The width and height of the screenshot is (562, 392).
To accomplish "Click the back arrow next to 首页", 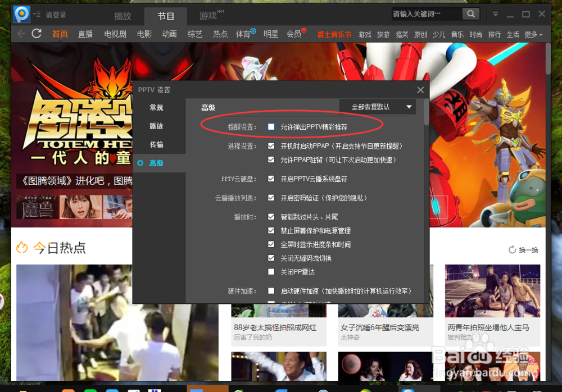I will pyautogui.click(x=20, y=34).
